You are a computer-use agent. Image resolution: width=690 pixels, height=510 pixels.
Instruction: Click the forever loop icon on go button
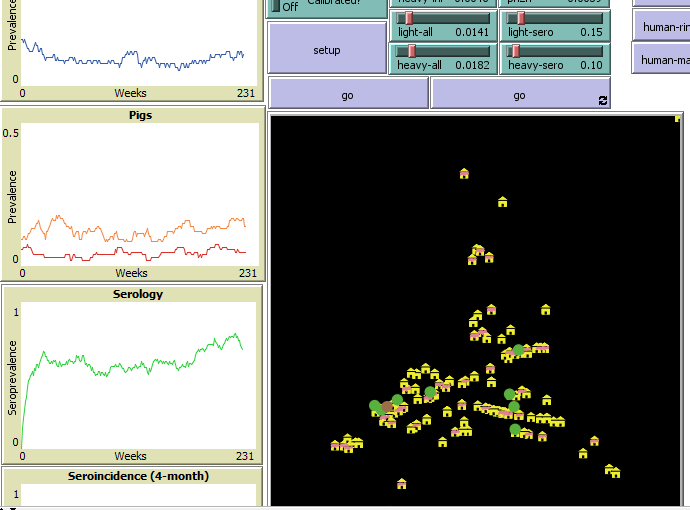(x=602, y=100)
